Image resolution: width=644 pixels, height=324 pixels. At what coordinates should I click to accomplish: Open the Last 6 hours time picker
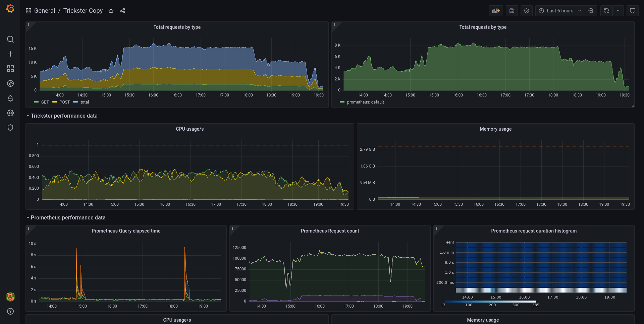(x=560, y=11)
